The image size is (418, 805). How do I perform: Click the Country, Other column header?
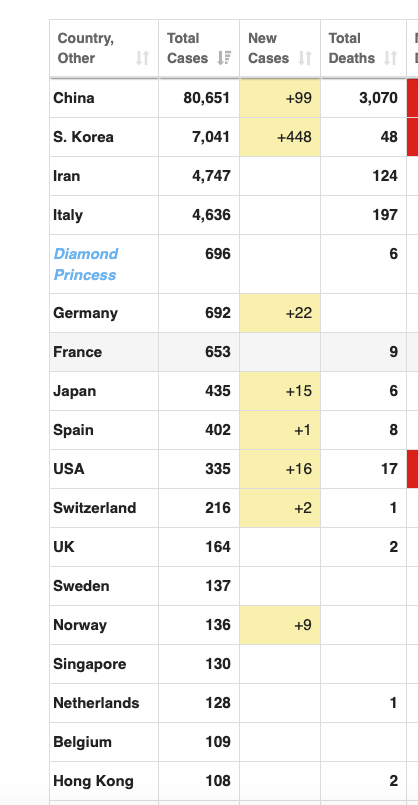(104, 49)
